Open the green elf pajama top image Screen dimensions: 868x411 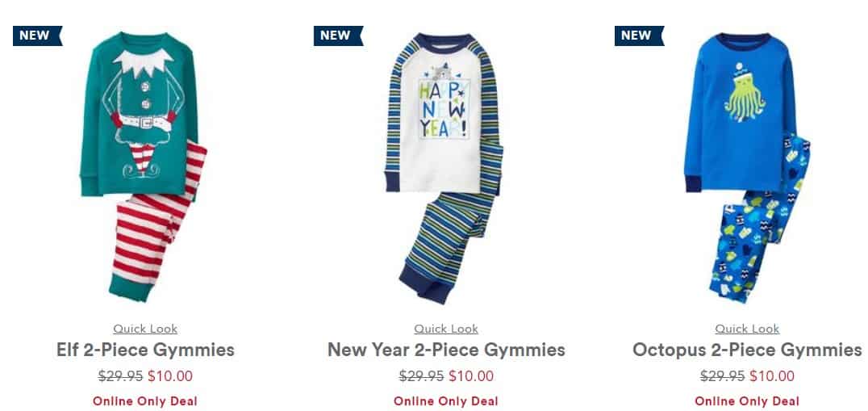tap(139, 114)
